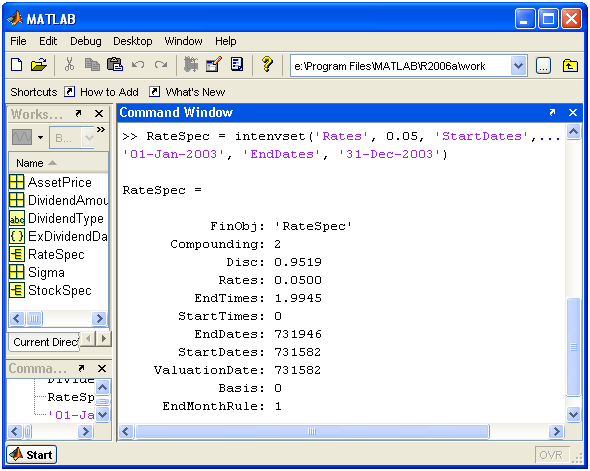Image resolution: width=590 pixels, height=471 pixels.
Task: Select the '01-Ja entry in Command History
Action: point(71,415)
